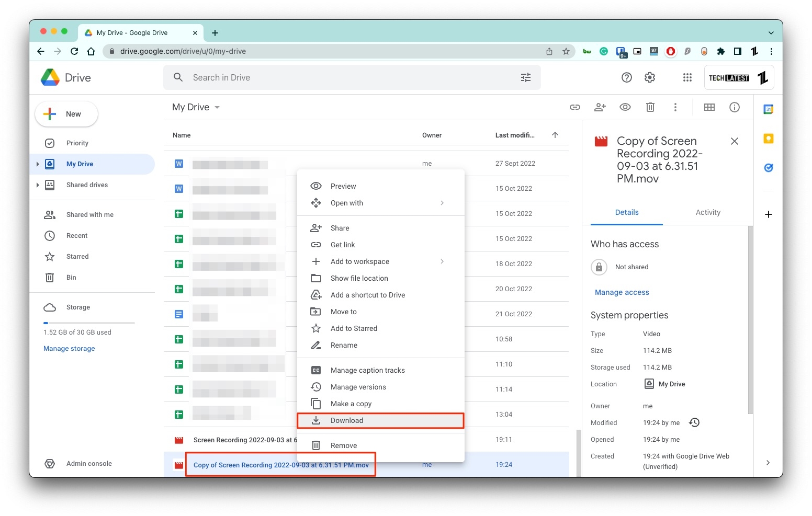Click the Google Drive logo

(x=50, y=77)
